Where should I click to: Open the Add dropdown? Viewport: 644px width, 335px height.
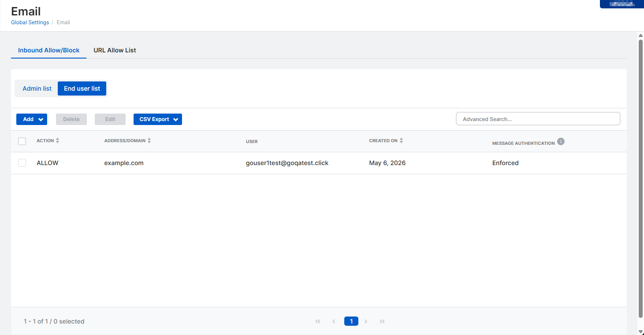(x=32, y=119)
